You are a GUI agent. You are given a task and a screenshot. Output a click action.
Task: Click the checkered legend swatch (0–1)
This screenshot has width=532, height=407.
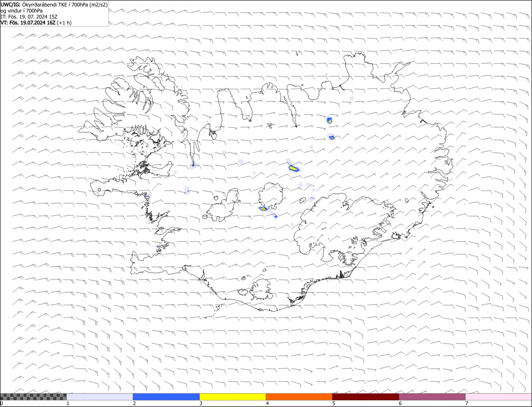tap(33, 397)
